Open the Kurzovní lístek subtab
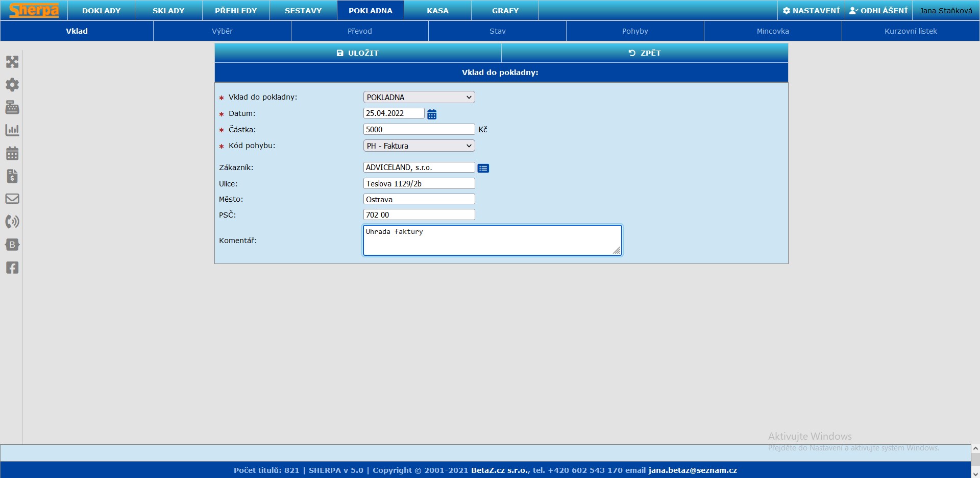This screenshot has height=478, width=980. 911,31
